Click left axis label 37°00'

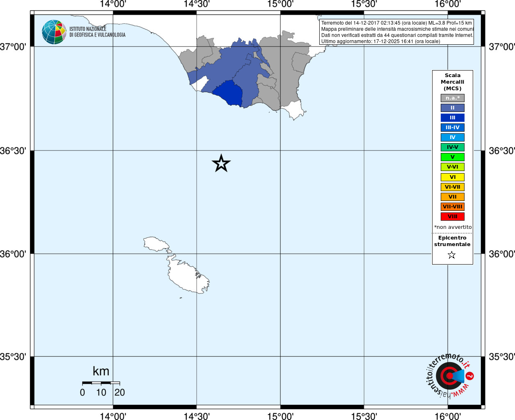(x=13, y=47)
